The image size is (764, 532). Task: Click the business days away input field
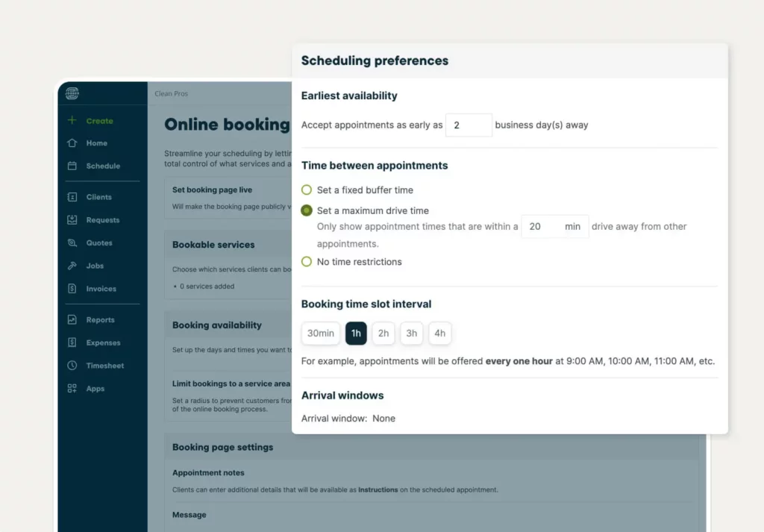[469, 125]
